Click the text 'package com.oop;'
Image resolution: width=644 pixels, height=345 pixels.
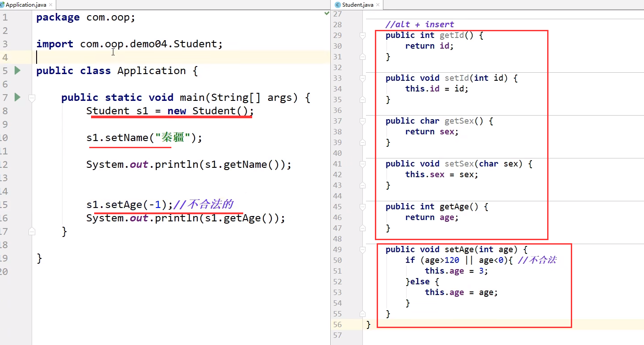86,17
